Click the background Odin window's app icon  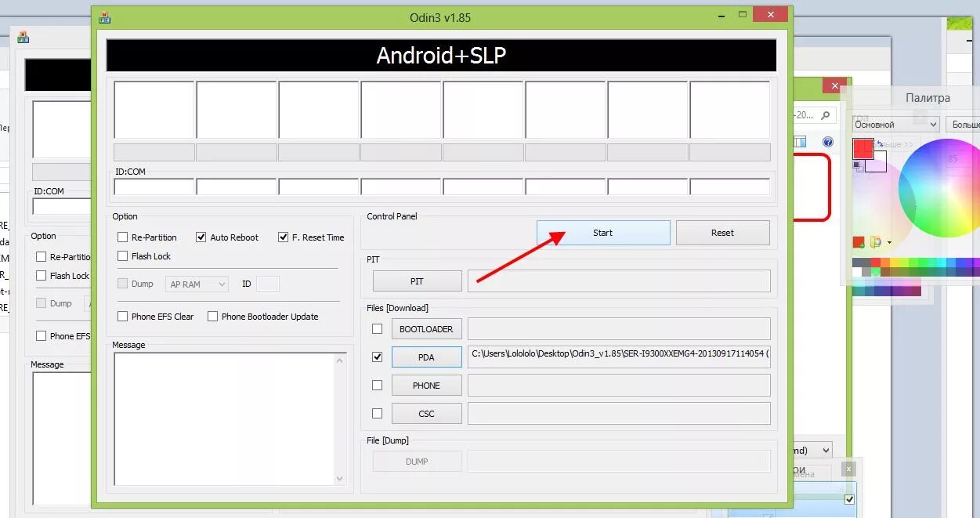click(23, 37)
